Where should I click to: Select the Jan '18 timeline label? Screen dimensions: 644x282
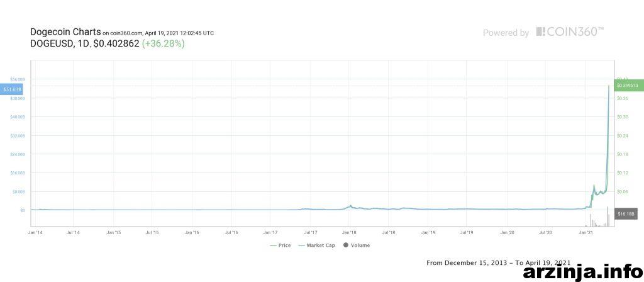tap(349, 233)
